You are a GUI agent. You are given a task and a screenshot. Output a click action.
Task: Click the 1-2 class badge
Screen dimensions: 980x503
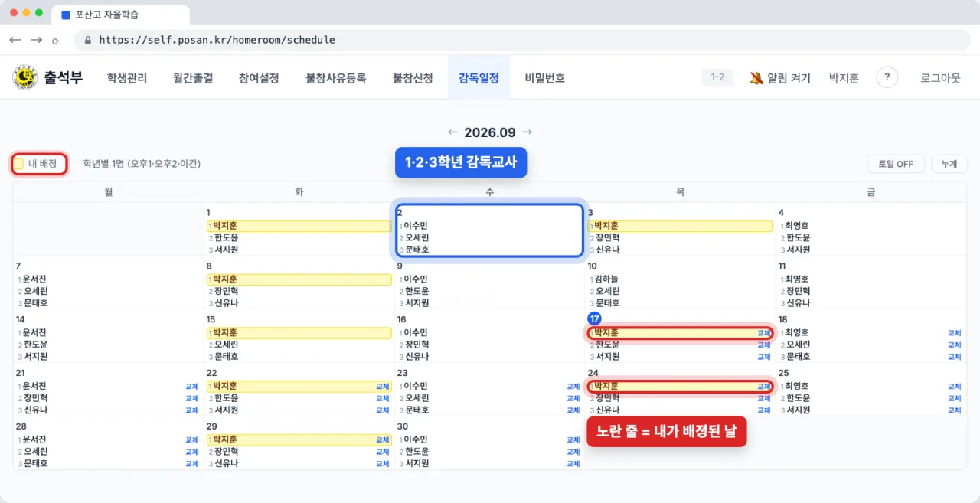(717, 77)
